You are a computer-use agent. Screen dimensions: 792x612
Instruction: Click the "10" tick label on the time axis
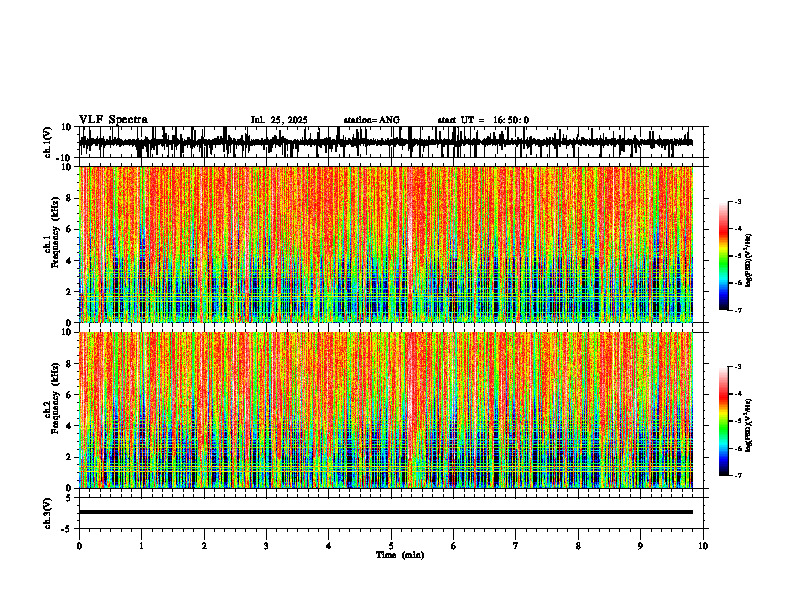[703, 546]
